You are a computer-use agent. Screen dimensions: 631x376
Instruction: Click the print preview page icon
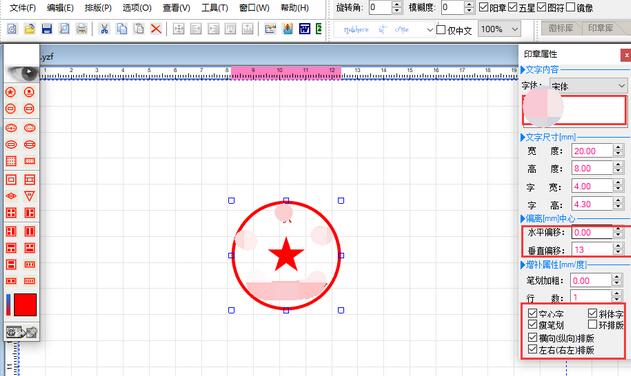[64, 29]
